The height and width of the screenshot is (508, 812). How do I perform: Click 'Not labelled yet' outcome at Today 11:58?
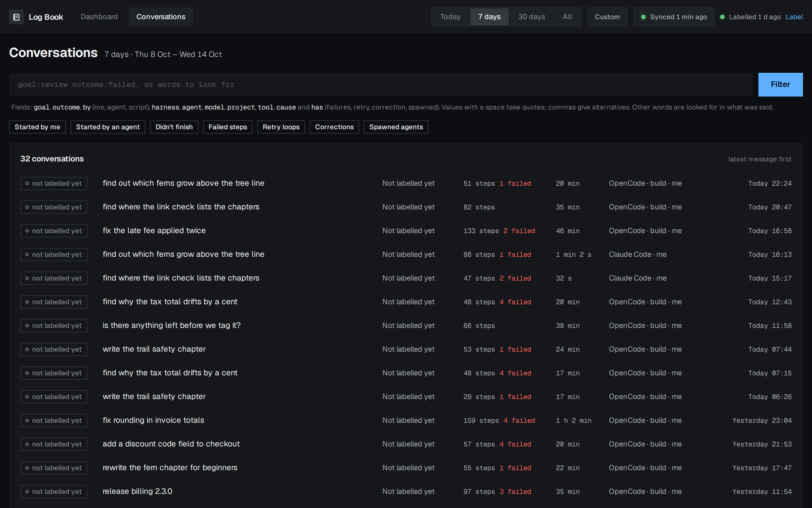coord(408,326)
